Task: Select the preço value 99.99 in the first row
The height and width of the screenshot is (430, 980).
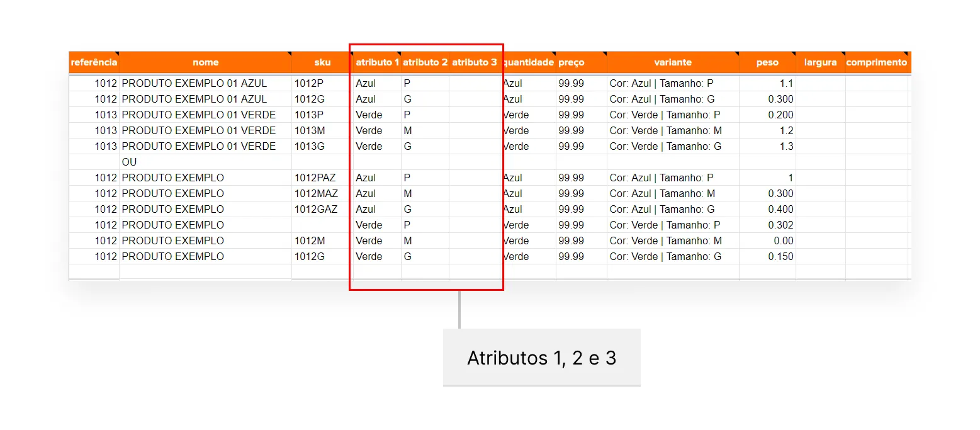Action: [x=570, y=83]
